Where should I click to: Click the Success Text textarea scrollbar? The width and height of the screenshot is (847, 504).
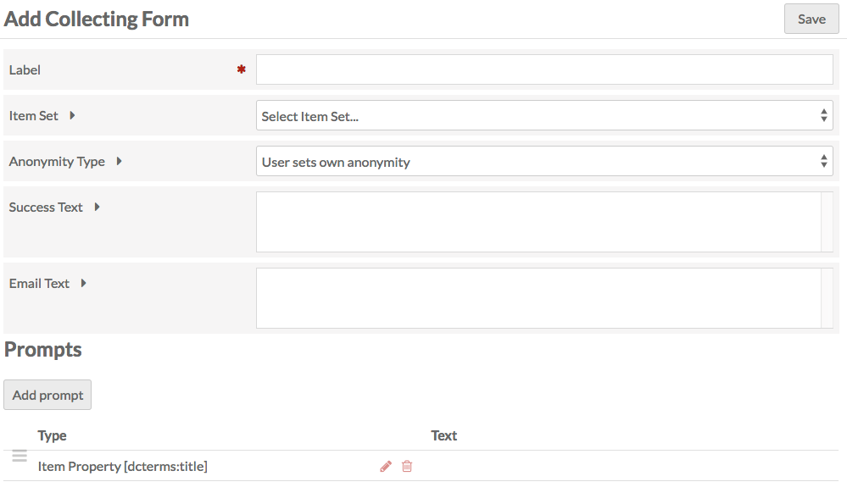coord(827,222)
